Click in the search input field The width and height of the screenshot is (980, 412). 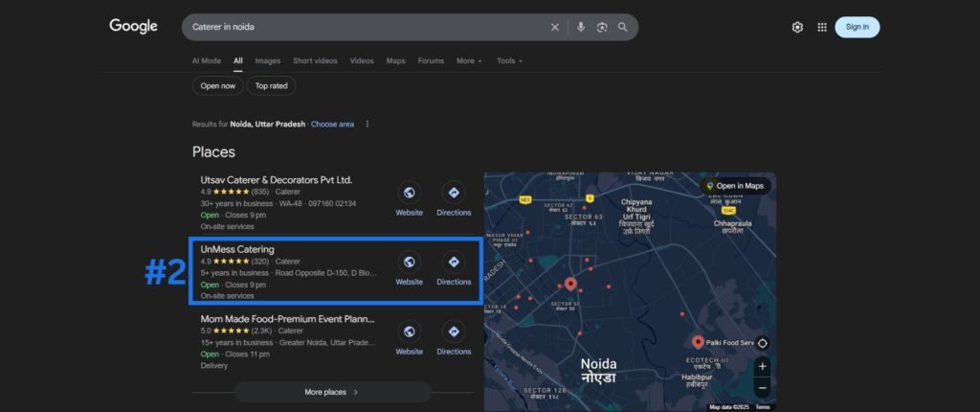pyautogui.click(x=364, y=27)
